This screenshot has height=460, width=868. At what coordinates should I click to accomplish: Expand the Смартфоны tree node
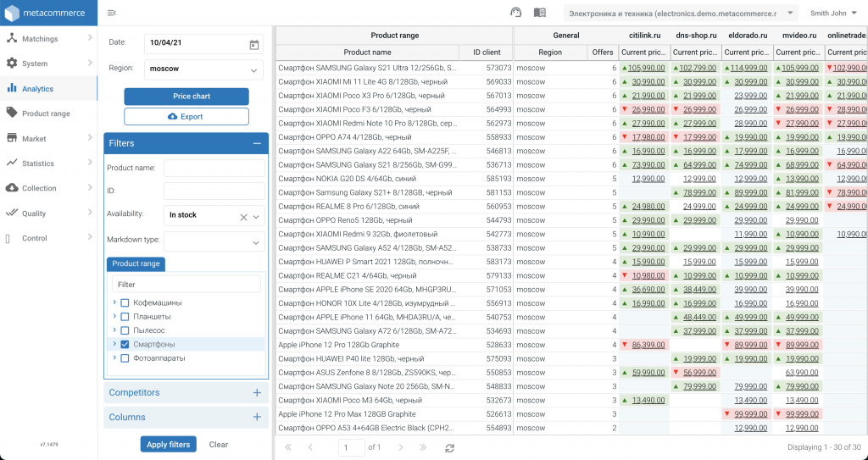pyautogui.click(x=114, y=344)
